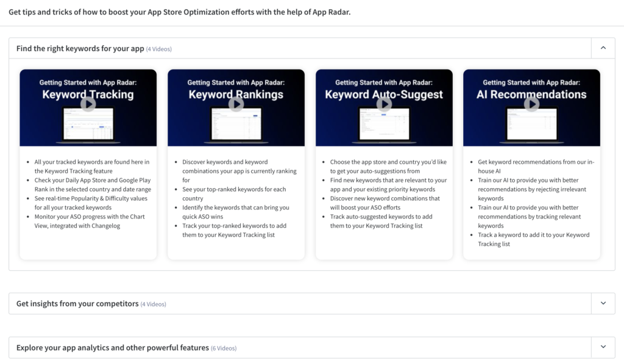Screen dimensions: 624x364
Task: Click 'Track auto-suggested keywords to add' bullet
Action: click(381, 222)
